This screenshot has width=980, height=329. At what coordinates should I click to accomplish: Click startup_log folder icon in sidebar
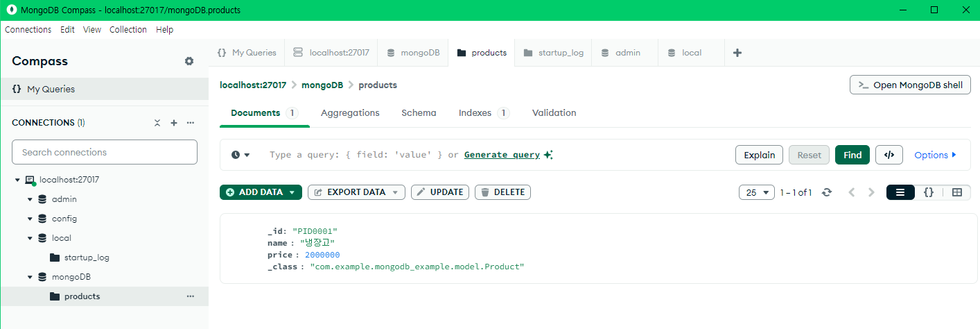point(55,258)
